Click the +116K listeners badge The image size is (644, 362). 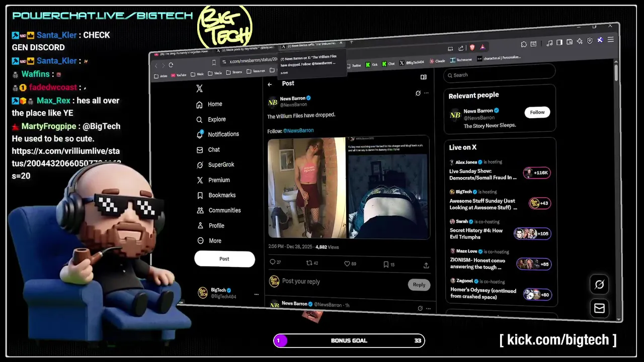pos(537,173)
